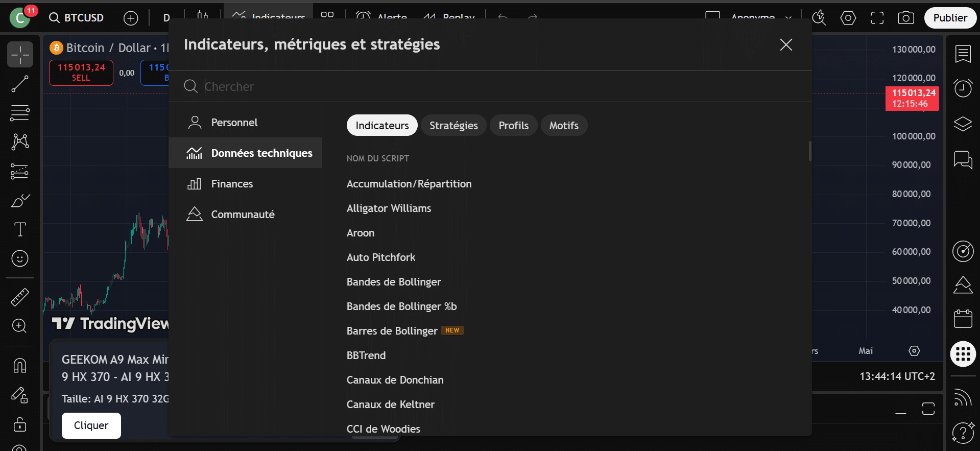The height and width of the screenshot is (451, 980).
Task: Toggle lock all drawings icon
Action: coord(20,424)
